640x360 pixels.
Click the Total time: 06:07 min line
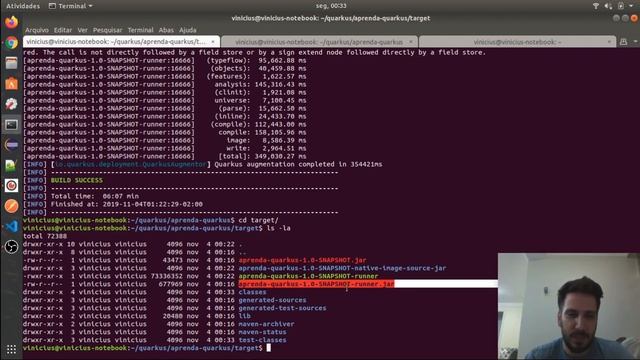coord(95,196)
